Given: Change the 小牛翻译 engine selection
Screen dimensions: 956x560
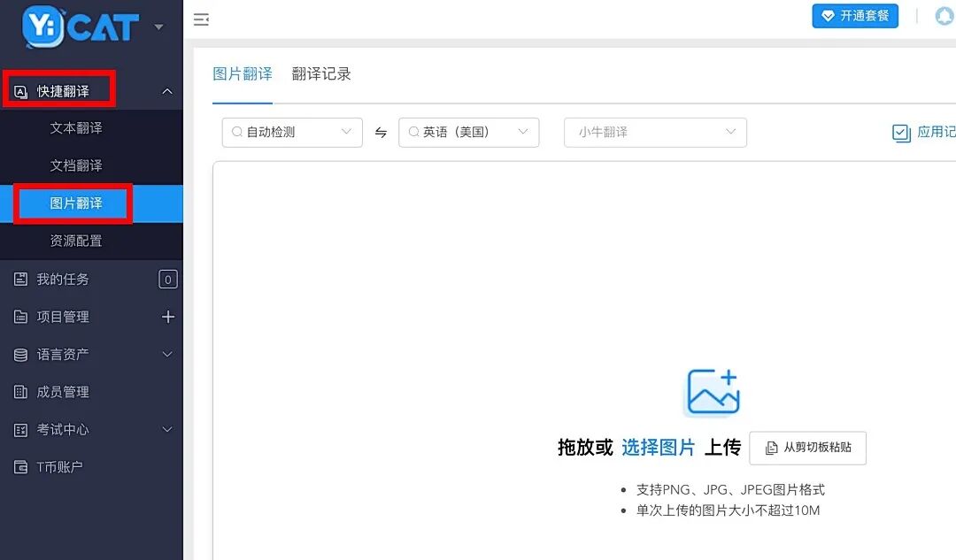Looking at the screenshot, I should coord(655,132).
